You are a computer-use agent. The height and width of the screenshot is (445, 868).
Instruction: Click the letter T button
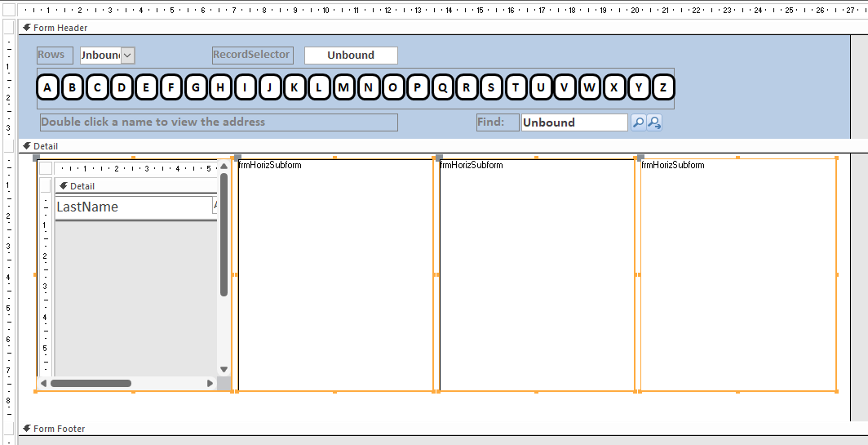coord(516,87)
